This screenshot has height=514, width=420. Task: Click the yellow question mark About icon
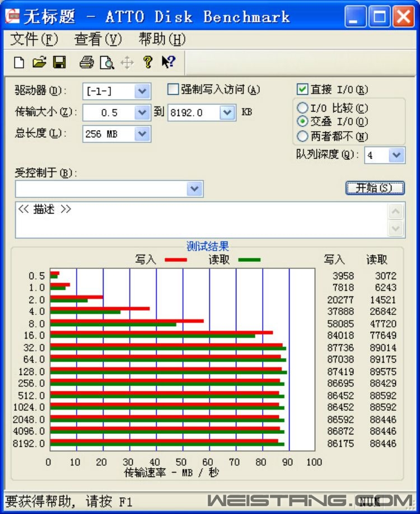pos(148,62)
